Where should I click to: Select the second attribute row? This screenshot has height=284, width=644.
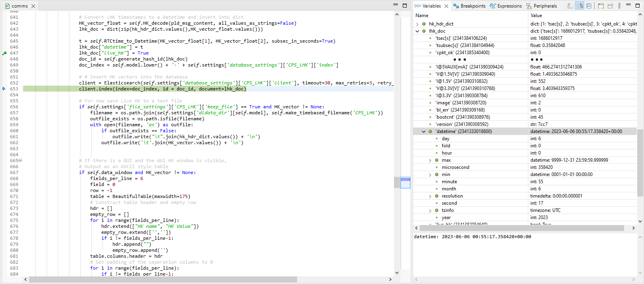525,203
